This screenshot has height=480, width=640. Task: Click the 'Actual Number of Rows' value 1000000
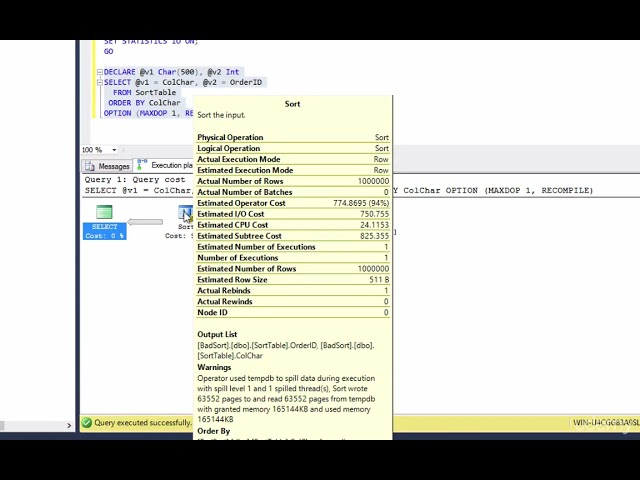point(373,181)
